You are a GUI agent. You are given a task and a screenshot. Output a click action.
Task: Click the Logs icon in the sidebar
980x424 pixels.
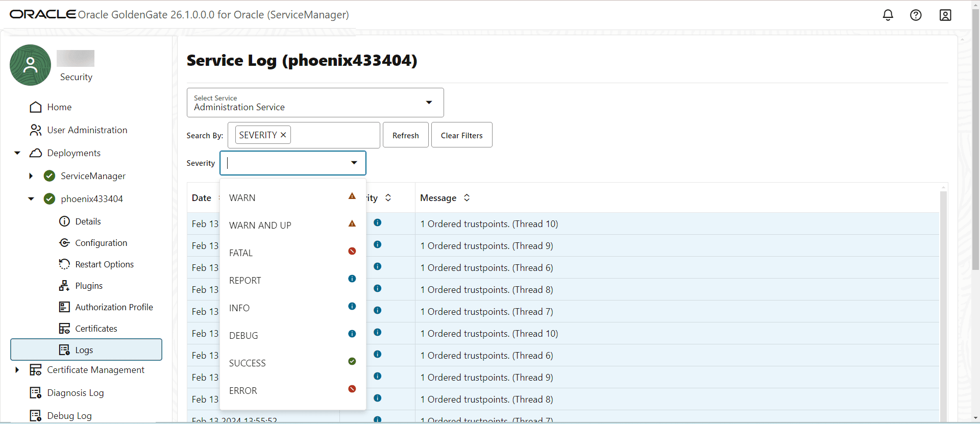pyautogui.click(x=64, y=350)
